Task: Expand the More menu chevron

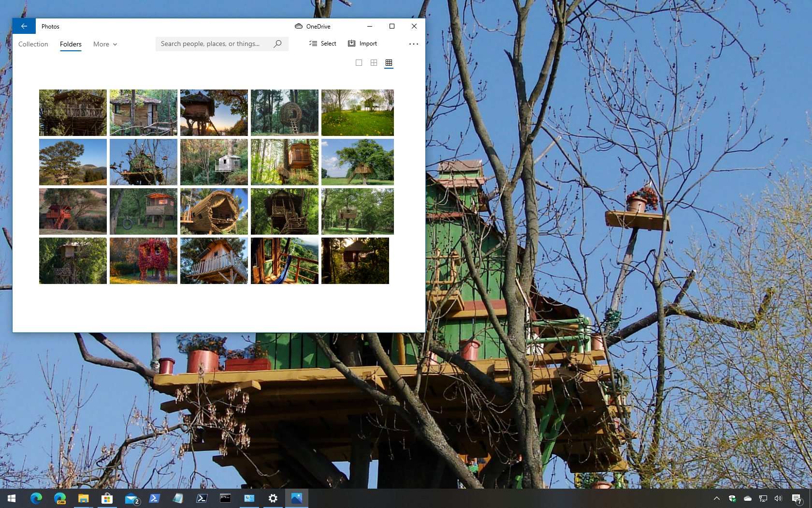Action: (x=115, y=44)
